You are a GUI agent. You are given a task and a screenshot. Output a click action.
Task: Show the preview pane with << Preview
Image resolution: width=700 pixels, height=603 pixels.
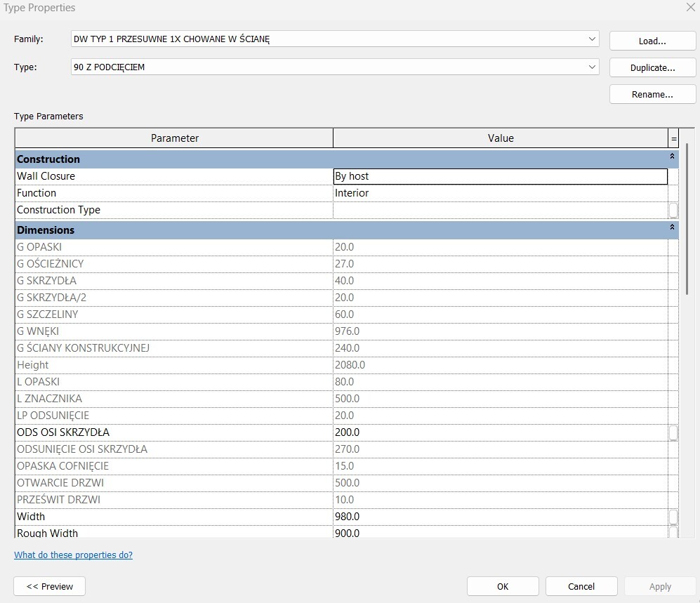[49, 586]
